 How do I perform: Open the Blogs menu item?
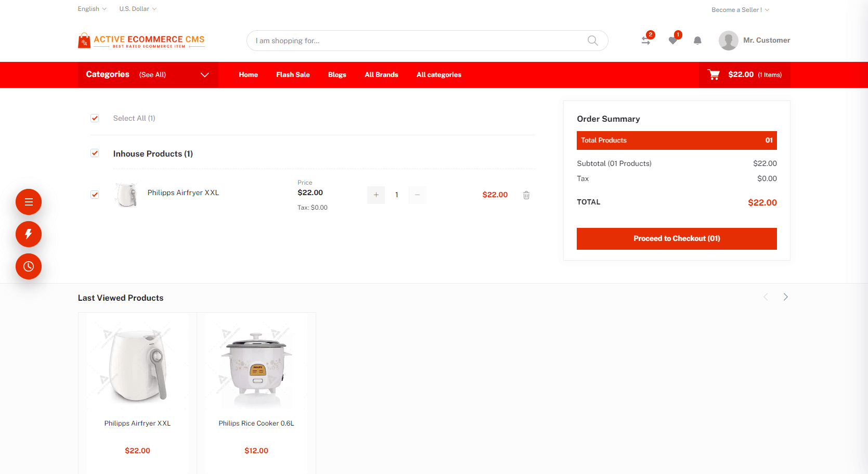pos(337,75)
